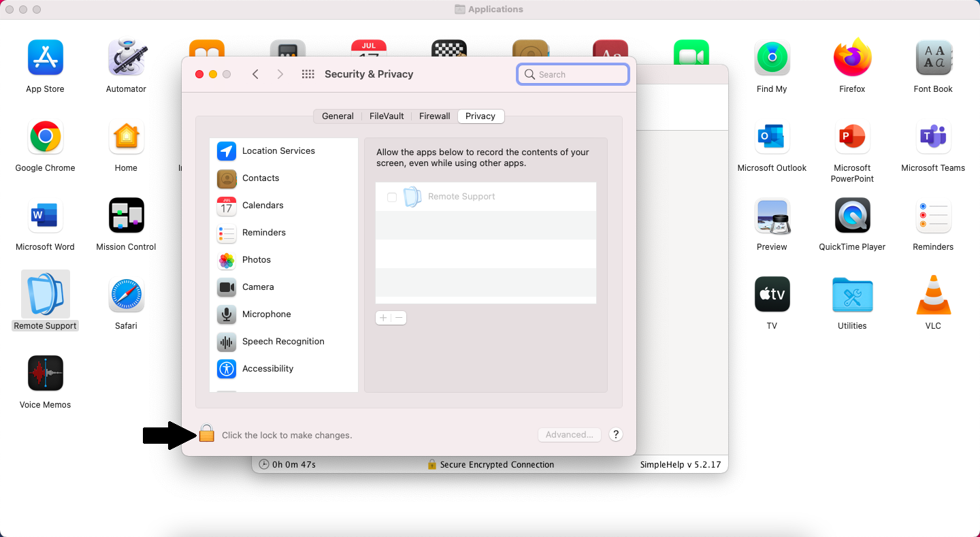This screenshot has height=537, width=980.
Task: Launch Safari from Applications
Action: 126,295
